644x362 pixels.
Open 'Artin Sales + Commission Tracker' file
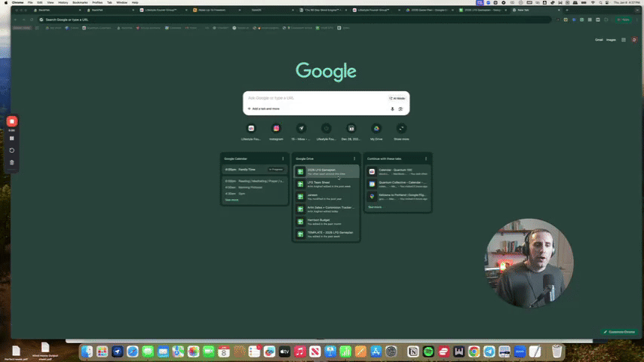point(327,209)
